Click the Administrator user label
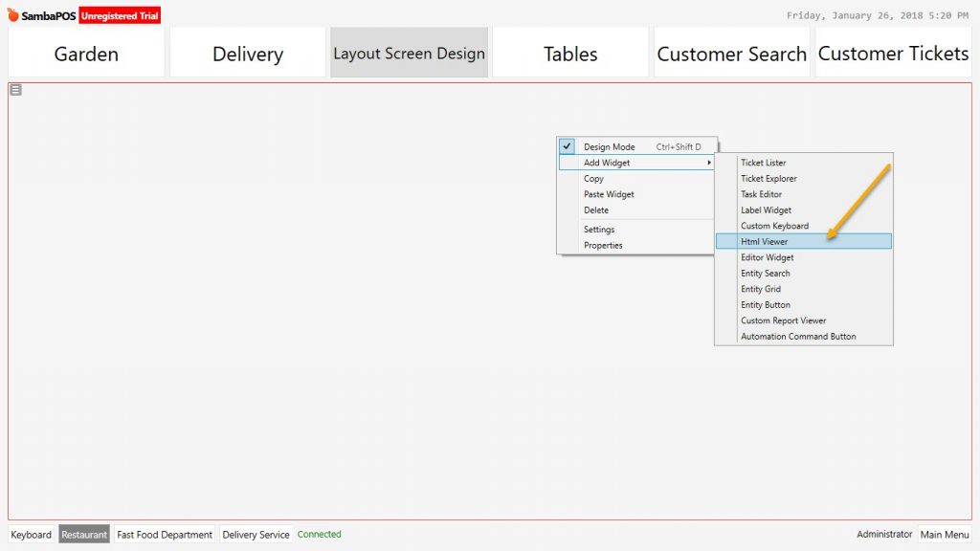The image size is (980, 551). point(884,534)
